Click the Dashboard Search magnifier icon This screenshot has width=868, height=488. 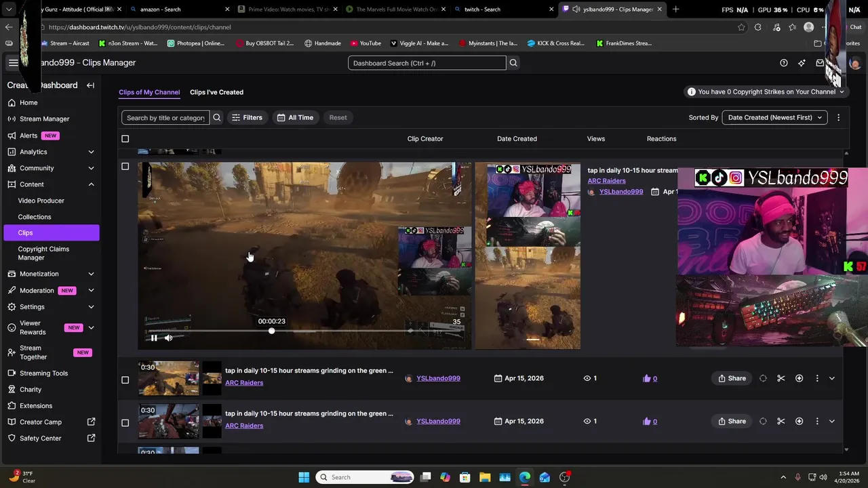pos(513,63)
